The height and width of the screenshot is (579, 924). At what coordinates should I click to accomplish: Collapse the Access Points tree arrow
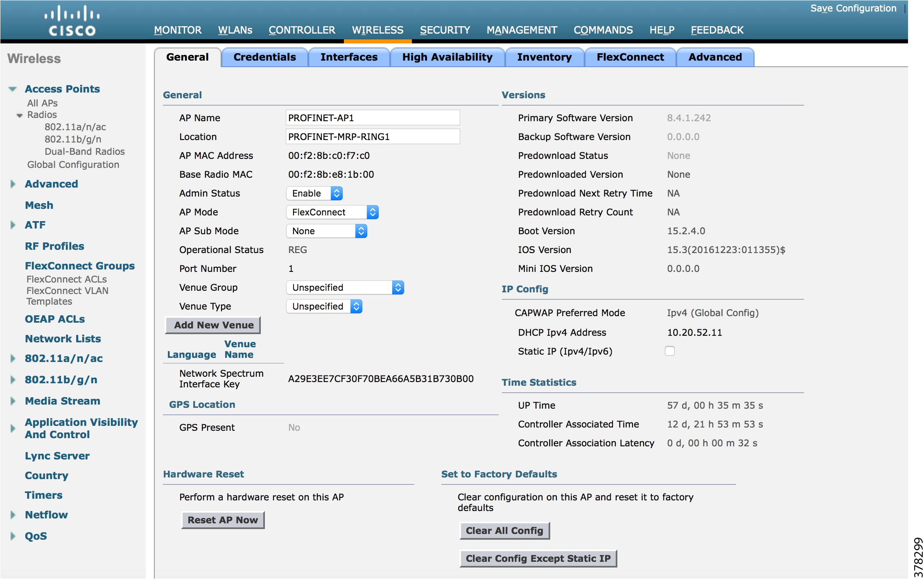13,89
